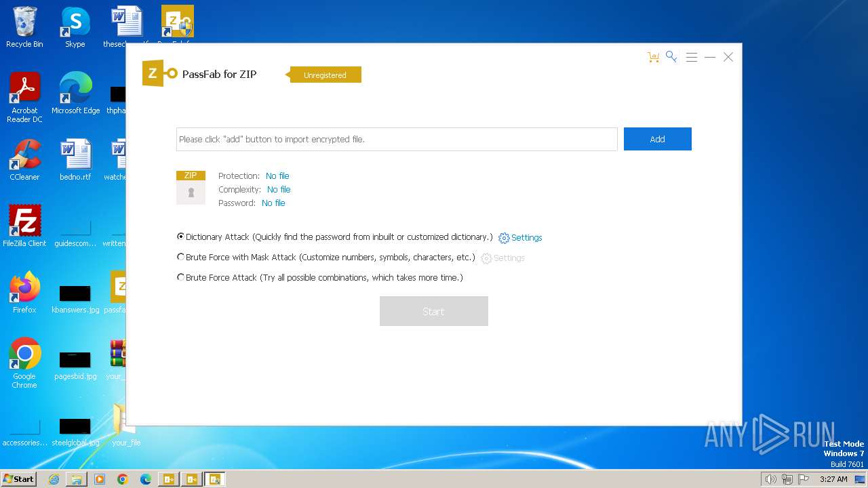Screen dimensions: 868x488
Task: Click the encrypted file path field
Action: tap(397, 139)
